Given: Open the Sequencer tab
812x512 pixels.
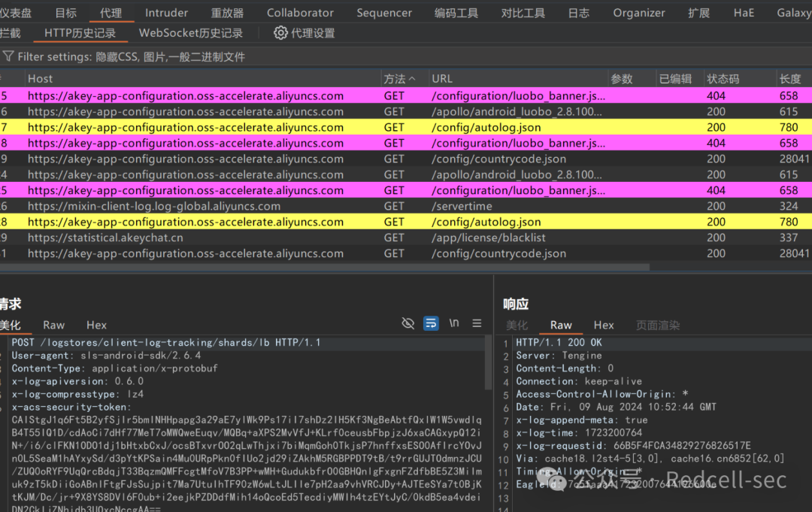Looking at the screenshot, I should [x=384, y=13].
